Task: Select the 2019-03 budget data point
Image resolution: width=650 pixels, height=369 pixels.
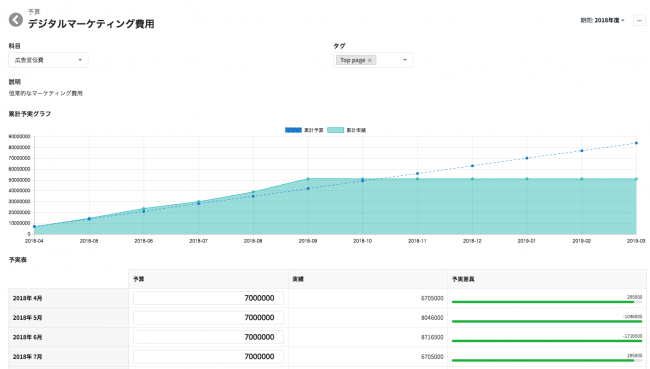Action: point(636,143)
